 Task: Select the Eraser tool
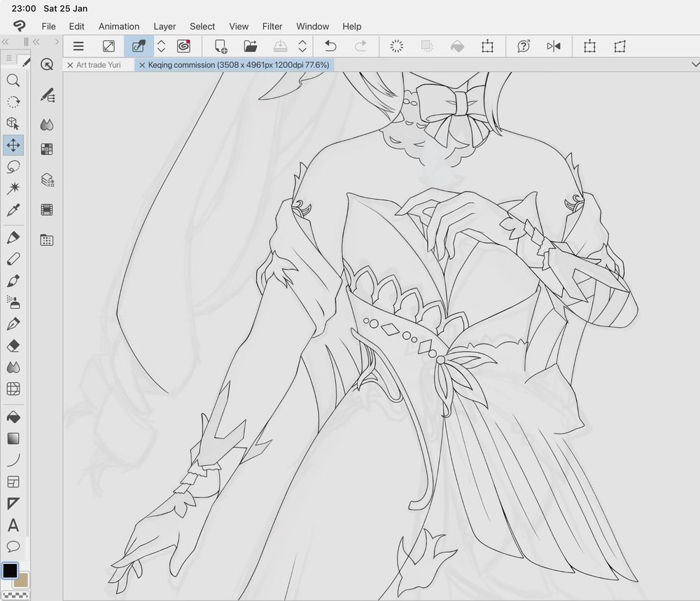[x=13, y=346]
